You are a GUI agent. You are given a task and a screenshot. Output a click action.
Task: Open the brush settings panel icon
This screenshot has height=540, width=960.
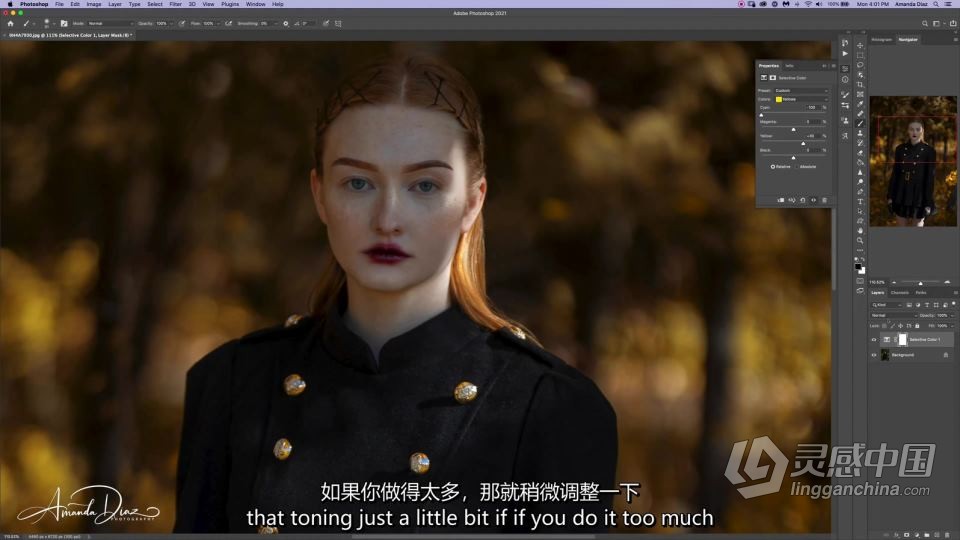pos(64,23)
